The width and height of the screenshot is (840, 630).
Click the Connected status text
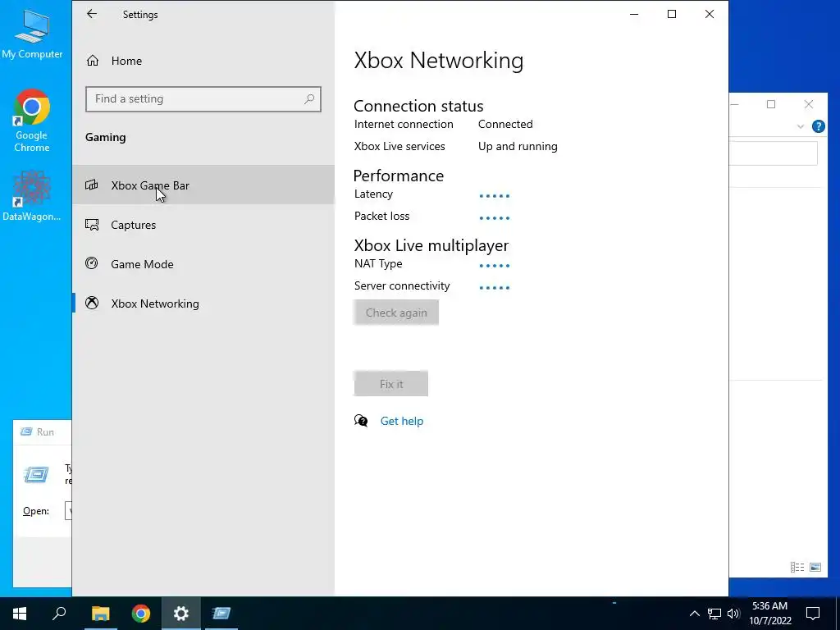click(505, 125)
